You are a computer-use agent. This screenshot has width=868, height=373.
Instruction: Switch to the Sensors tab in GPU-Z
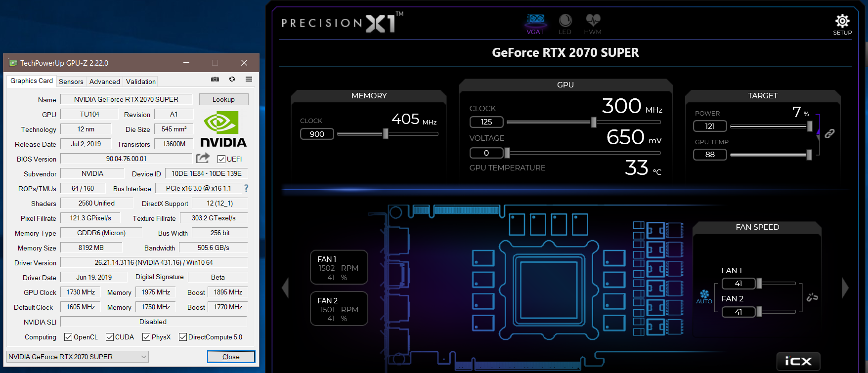click(x=71, y=82)
